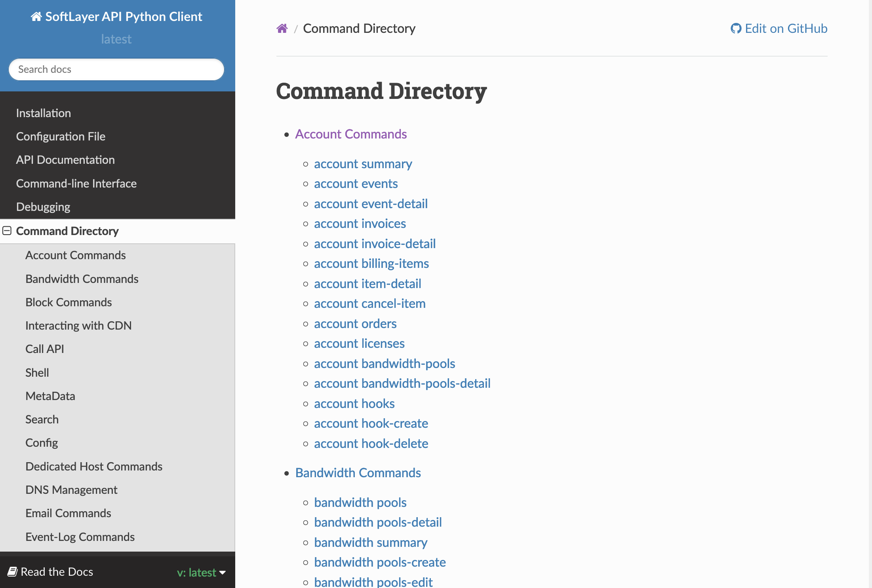Click the Read the Docs book icon
Viewport: 872px width, 588px height.
point(13,571)
